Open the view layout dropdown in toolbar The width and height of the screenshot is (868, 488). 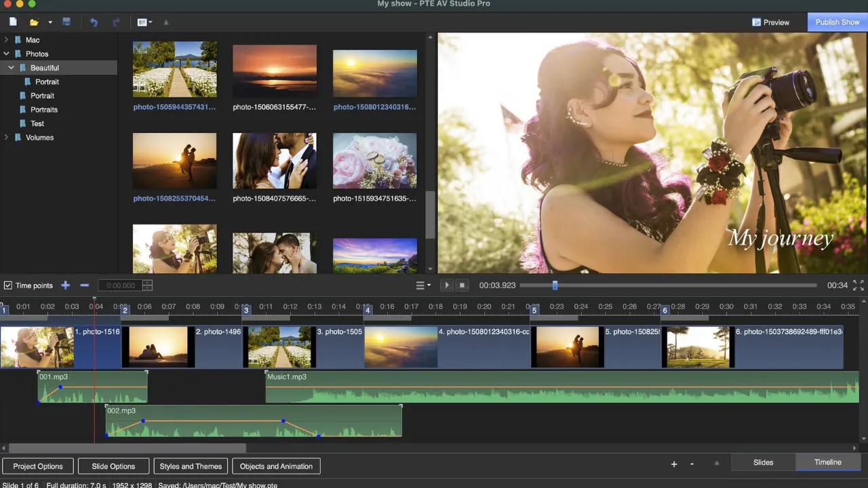[x=144, y=22]
